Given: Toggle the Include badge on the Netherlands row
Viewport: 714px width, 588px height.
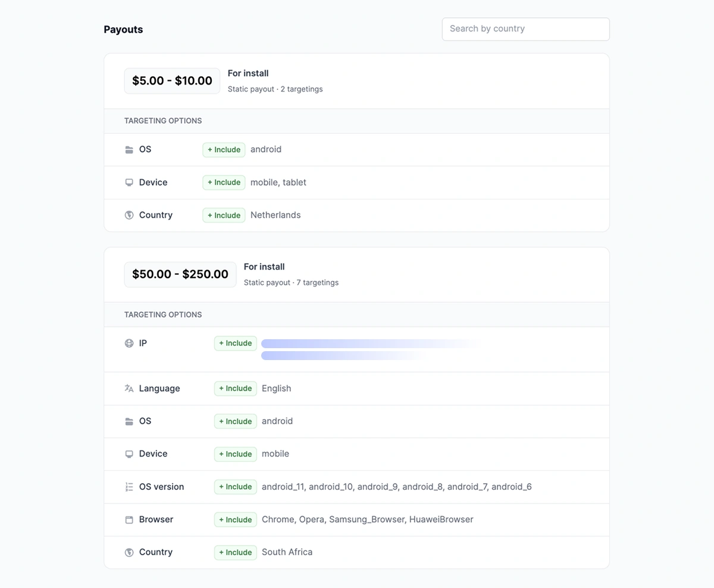Looking at the screenshot, I should pyautogui.click(x=224, y=215).
